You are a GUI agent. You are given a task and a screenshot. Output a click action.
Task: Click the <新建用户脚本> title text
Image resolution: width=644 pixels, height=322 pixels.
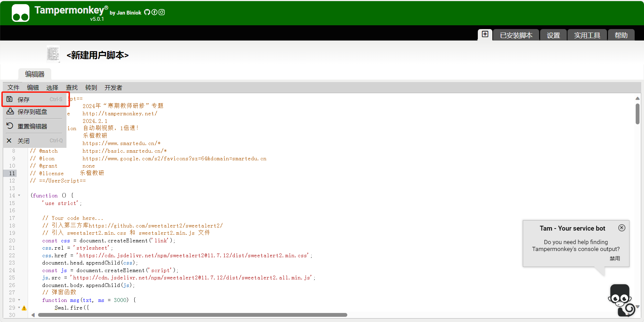click(x=98, y=55)
